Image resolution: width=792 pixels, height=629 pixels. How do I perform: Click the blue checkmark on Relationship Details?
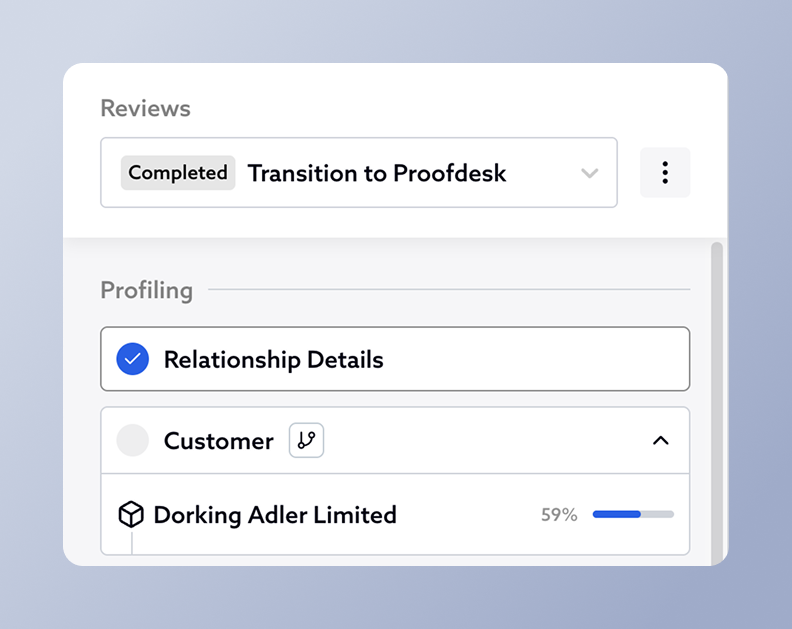tap(133, 359)
